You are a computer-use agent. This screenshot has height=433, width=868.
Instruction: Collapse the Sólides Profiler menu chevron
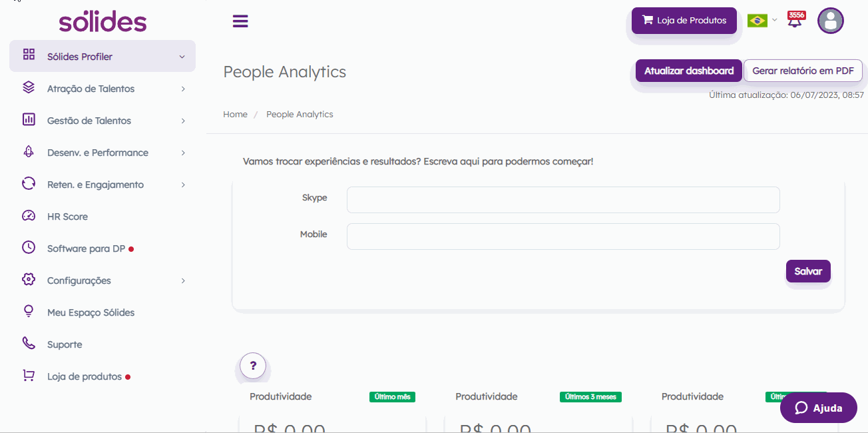point(182,57)
